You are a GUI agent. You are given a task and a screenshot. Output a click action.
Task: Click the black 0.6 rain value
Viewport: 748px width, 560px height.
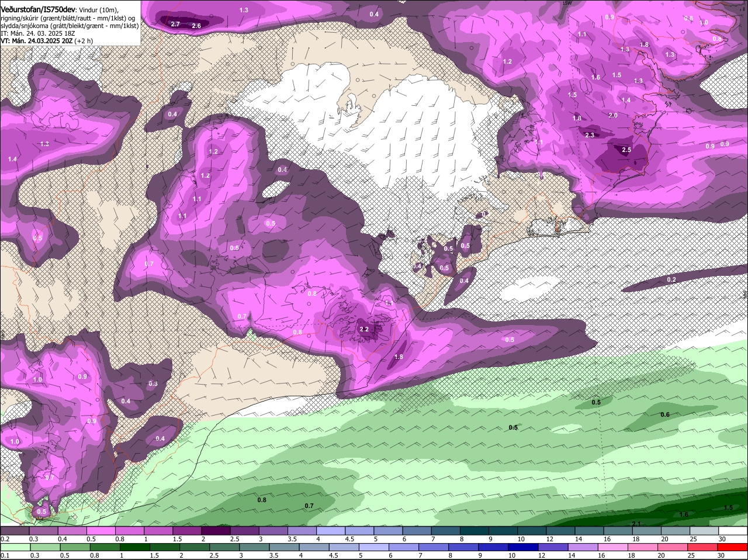click(x=665, y=415)
